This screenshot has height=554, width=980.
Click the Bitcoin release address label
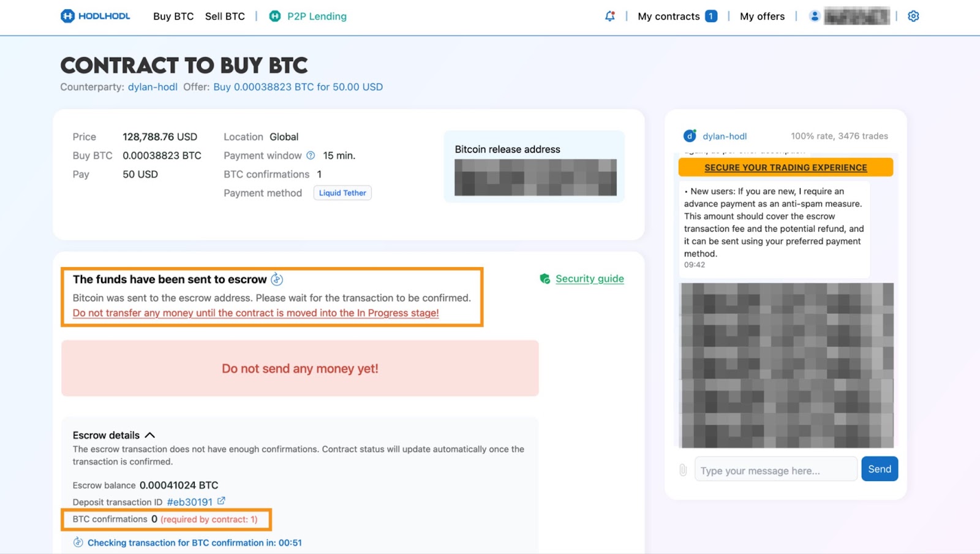(507, 150)
